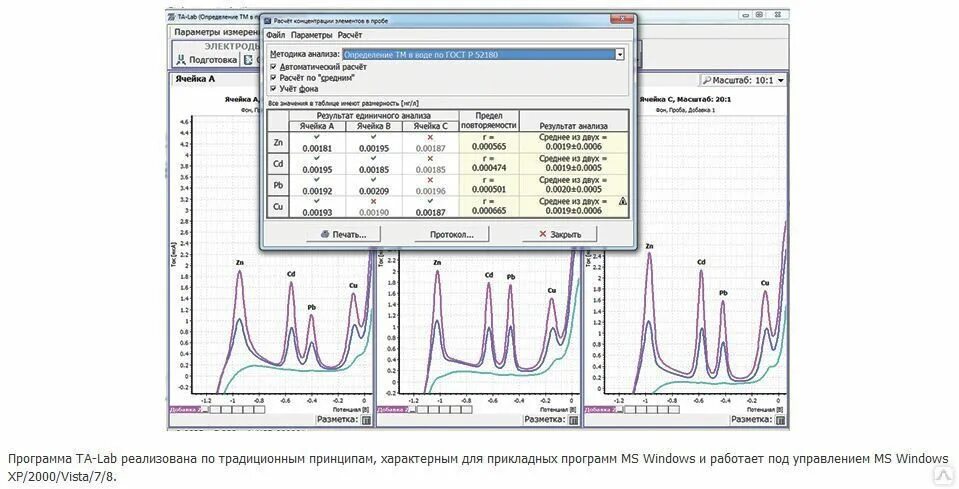Click the repeatability value 0.000474

489,168
